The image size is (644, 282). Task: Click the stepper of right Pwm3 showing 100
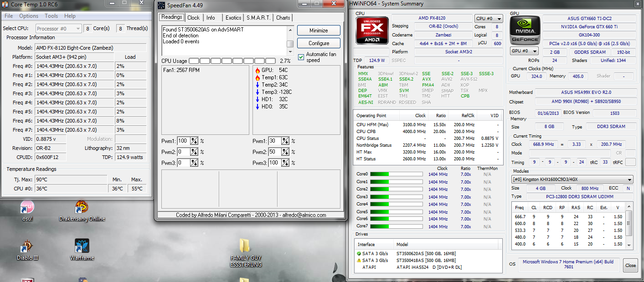[285, 163]
